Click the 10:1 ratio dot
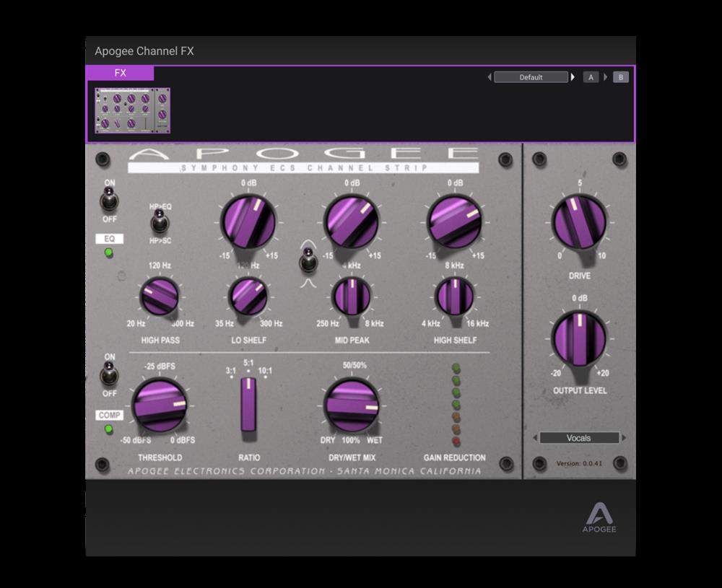The image size is (722, 588). tap(266, 377)
